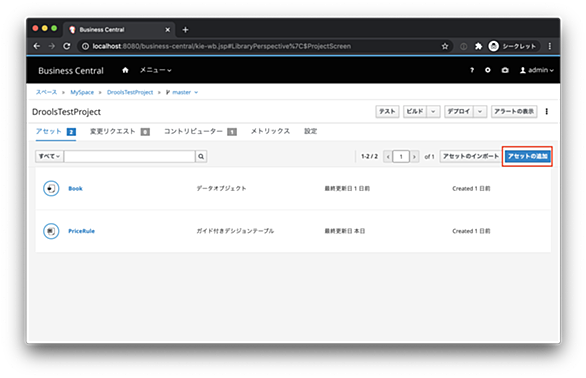Click the page number input box
The height and width of the screenshot is (378, 586).
[x=401, y=156]
